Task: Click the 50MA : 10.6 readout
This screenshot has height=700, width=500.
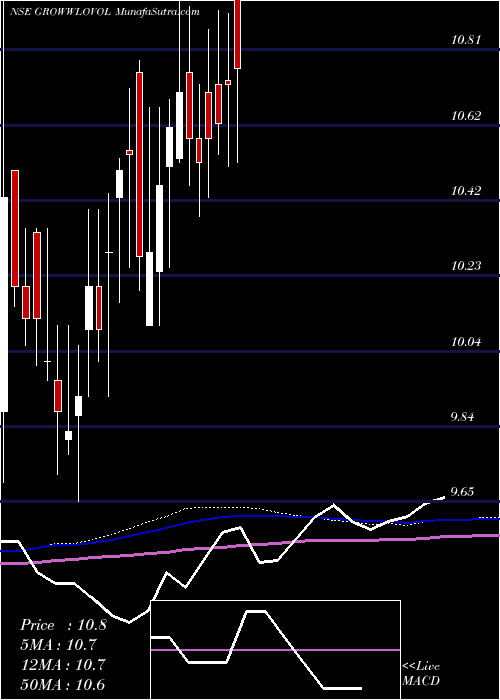Action: [63, 684]
